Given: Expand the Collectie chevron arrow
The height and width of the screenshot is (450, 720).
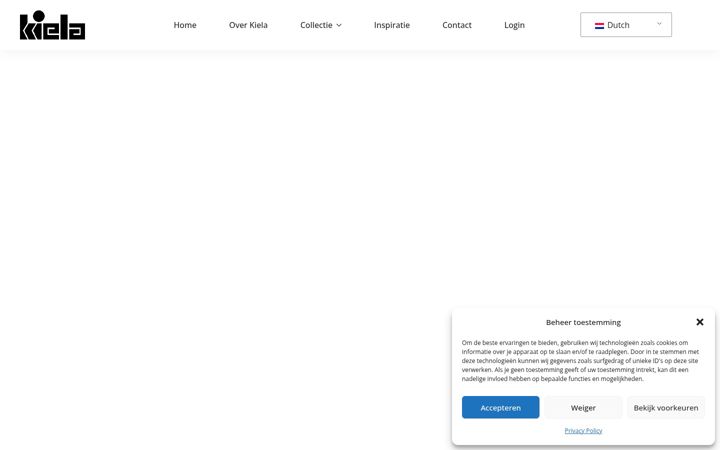Looking at the screenshot, I should tap(339, 25).
